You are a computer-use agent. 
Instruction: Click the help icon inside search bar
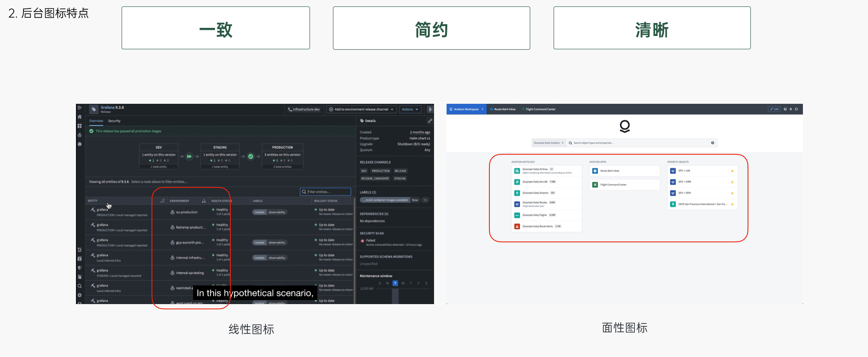pyautogui.click(x=712, y=143)
